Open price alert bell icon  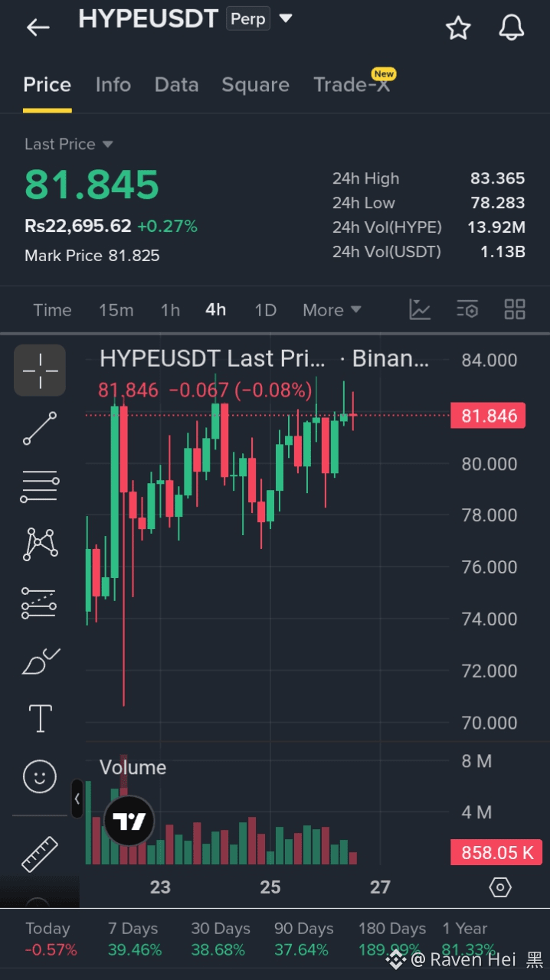[511, 28]
